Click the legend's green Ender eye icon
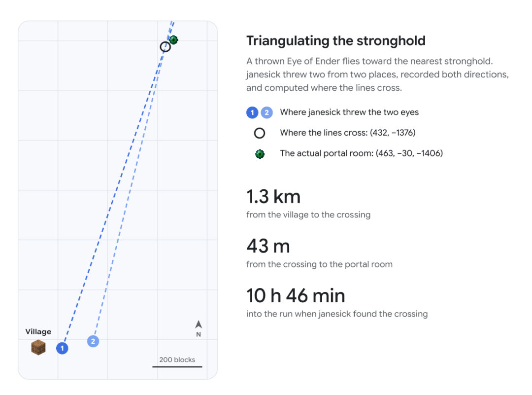The image size is (532, 395). 260,154
